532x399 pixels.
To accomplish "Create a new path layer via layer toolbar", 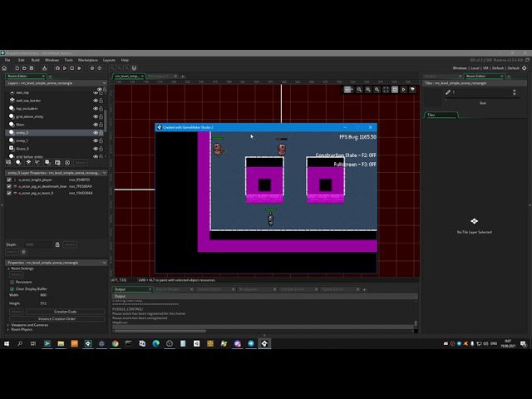I will click(x=37, y=163).
